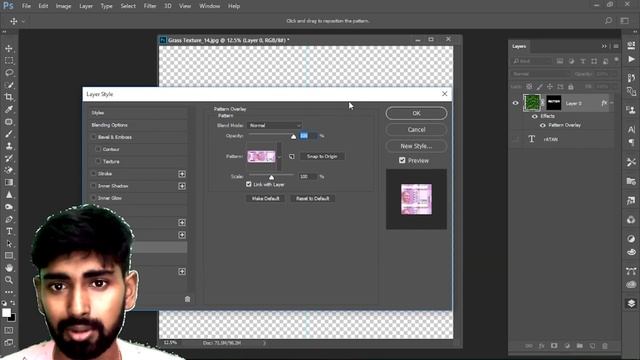The height and width of the screenshot is (360, 640).
Task: Open the Window menu
Action: (x=209, y=6)
